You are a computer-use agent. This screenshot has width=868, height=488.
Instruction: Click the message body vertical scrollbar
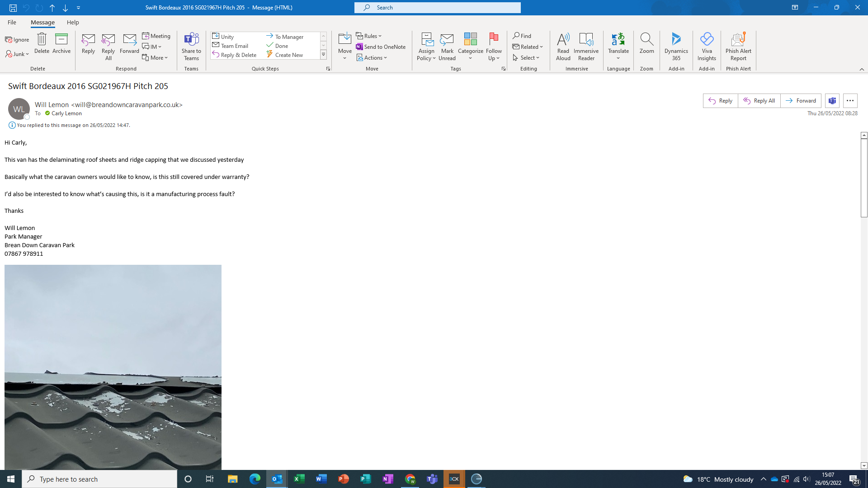[864, 178]
